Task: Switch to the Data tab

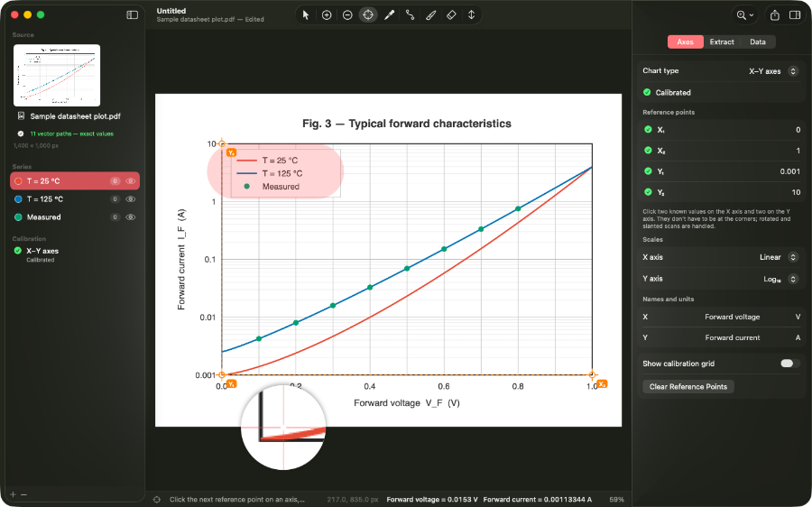Action: click(x=758, y=41)
